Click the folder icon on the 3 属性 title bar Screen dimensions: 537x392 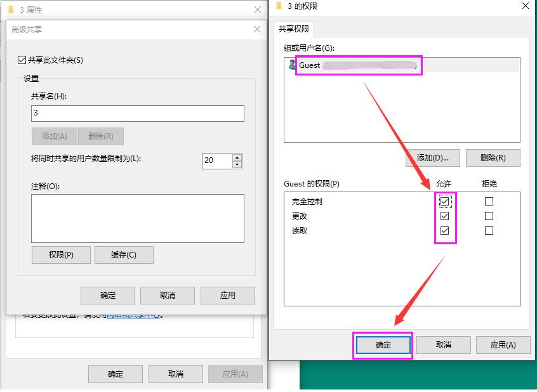[10, 10]
